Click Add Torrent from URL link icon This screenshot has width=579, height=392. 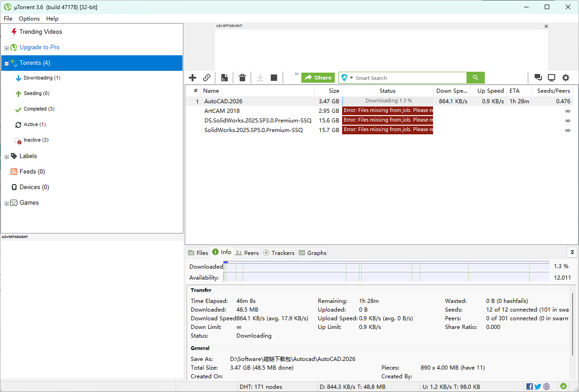(207, 78)
